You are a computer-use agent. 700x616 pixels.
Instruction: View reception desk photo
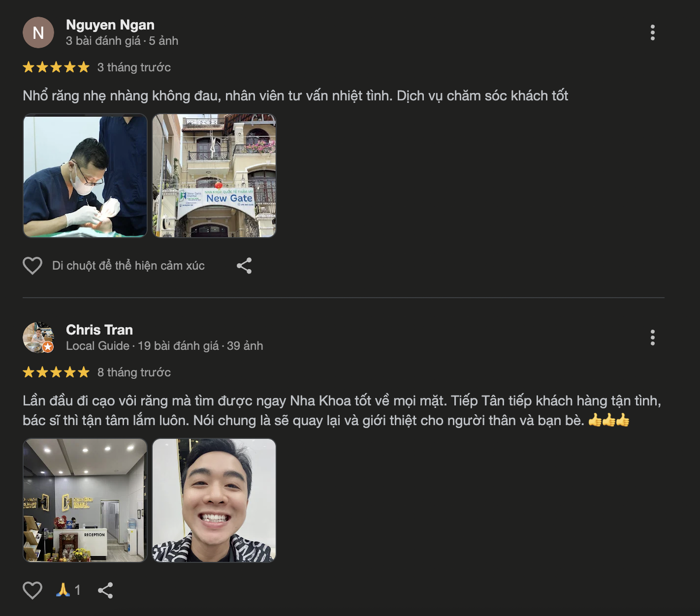tap(85, 500)
